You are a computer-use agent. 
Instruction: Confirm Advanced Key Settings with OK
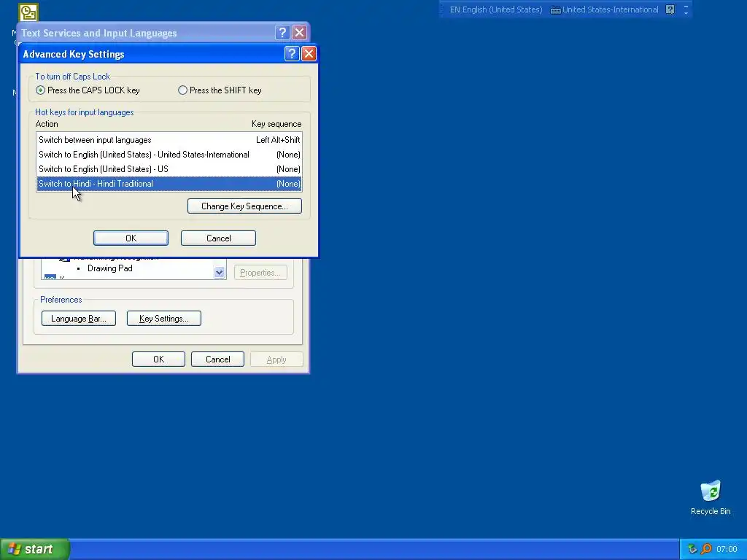131,238
